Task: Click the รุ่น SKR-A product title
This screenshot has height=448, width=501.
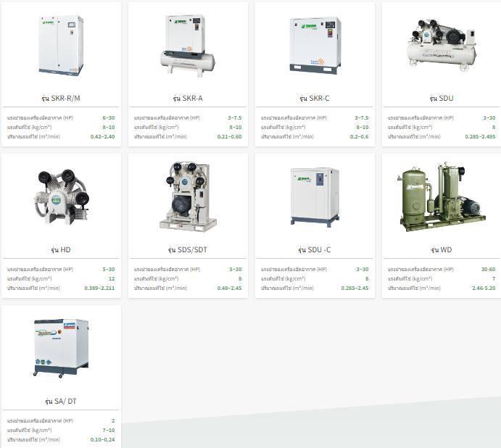Action: (188, 99)
